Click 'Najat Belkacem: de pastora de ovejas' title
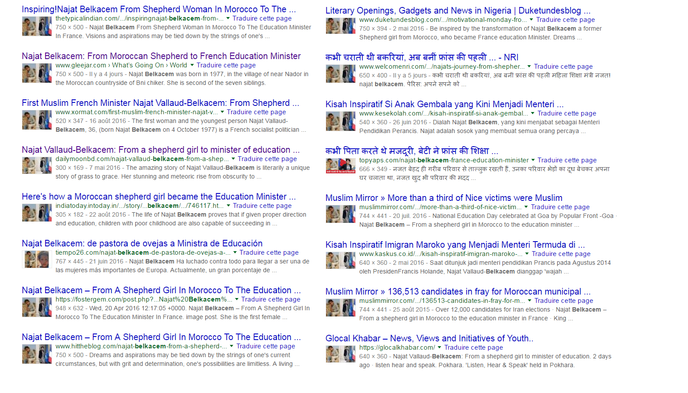 coord(142,243)
